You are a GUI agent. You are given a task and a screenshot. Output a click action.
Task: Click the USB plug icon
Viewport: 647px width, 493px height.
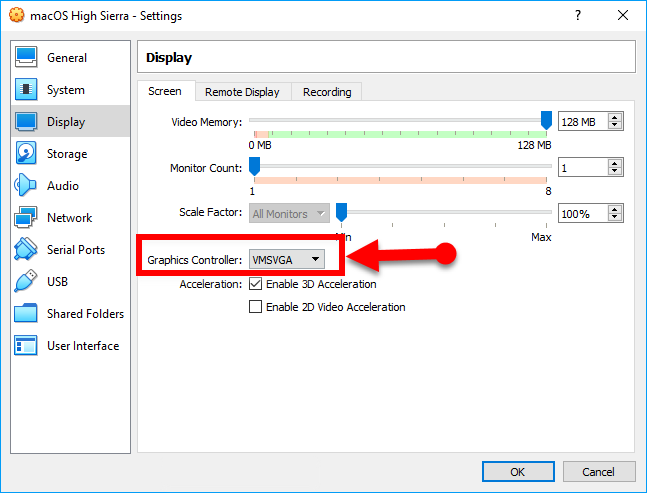[x=27, y=282]
